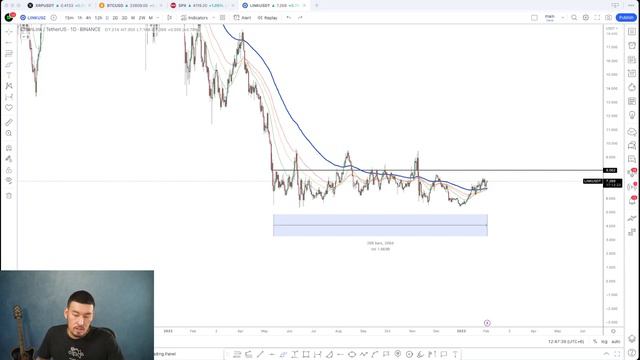Open the help question mark icon
This screenshot has height=360, width=640.
pyautogui.click(x=632, y=353)
